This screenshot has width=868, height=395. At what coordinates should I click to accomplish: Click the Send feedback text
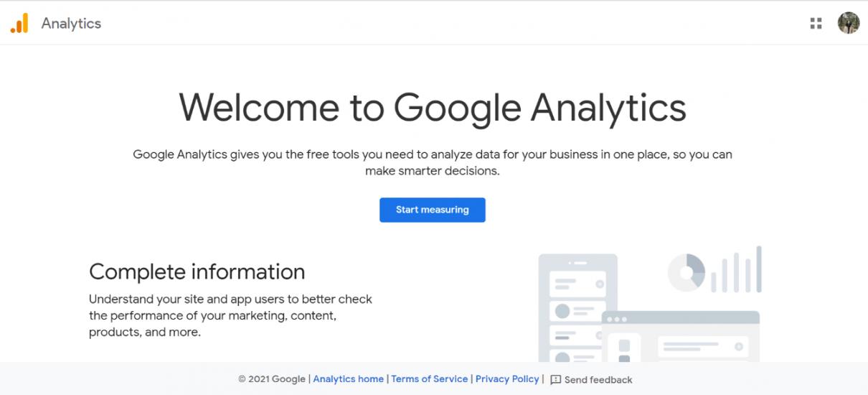(598, 380)
